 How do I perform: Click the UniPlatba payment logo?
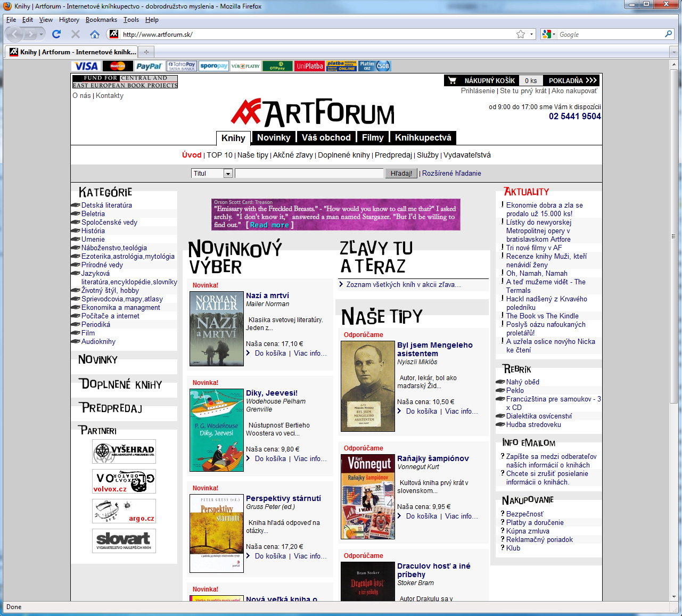pos(310,66)
